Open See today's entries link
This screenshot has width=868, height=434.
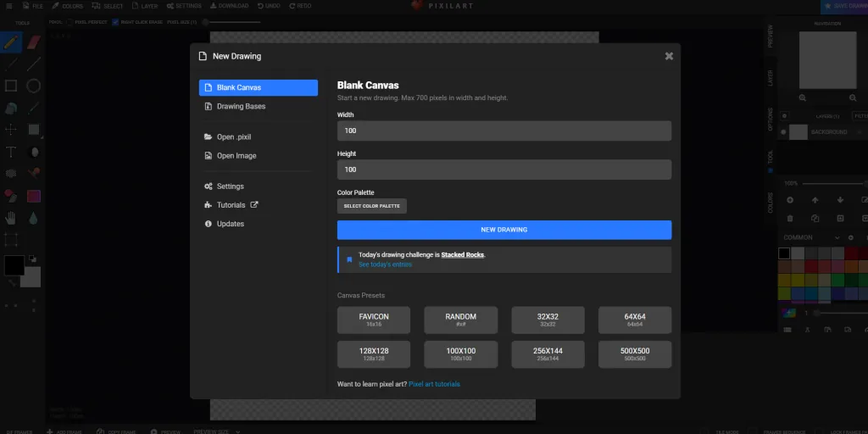pos(386,264)
